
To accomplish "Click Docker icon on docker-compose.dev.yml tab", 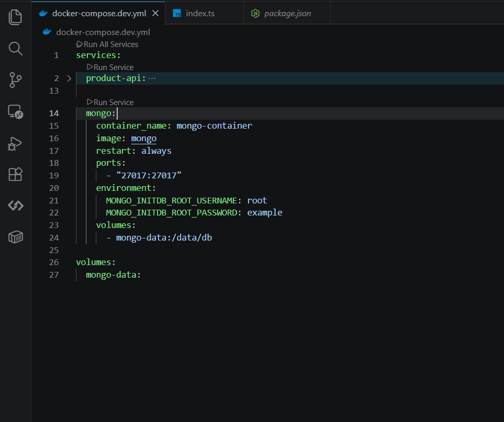I will pos(43,13).
